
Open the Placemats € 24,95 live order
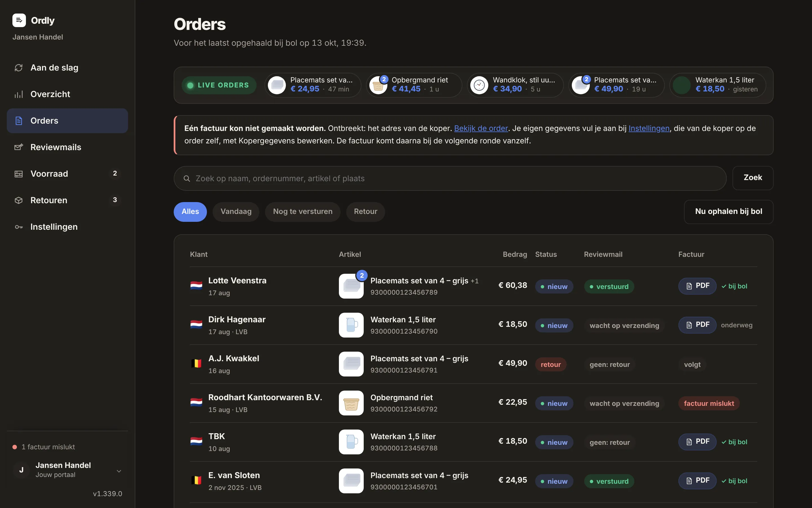(x=313, y=85)
